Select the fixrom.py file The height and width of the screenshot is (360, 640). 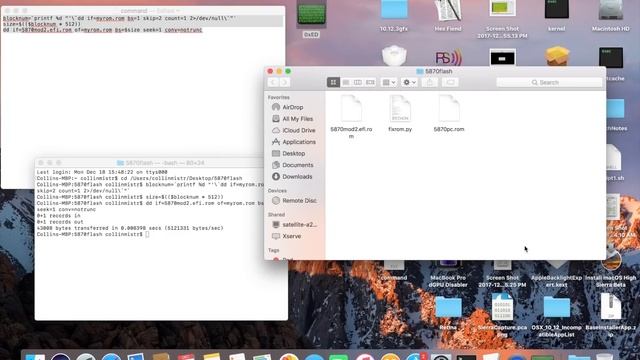(400, 113)
